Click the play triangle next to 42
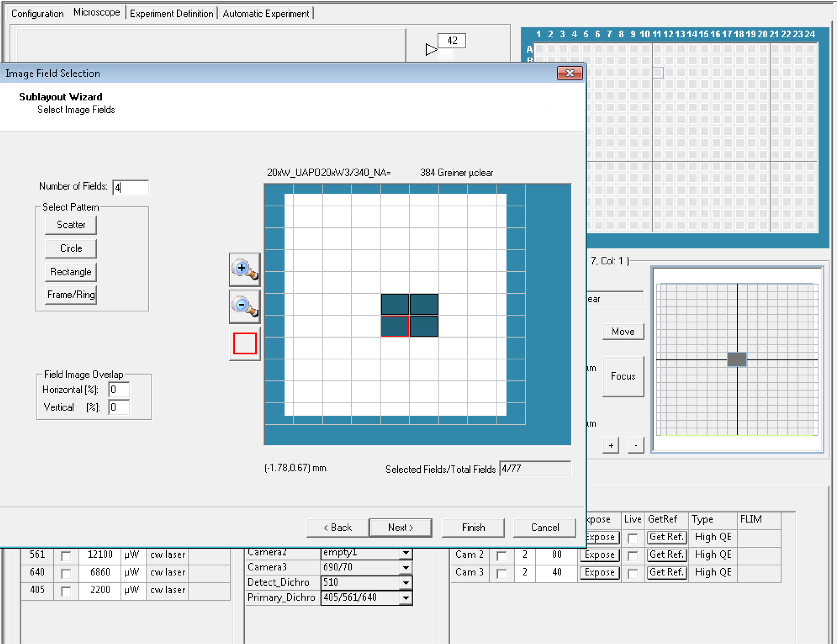The width and height of the screenshot is (837, 644). point(431,49)
